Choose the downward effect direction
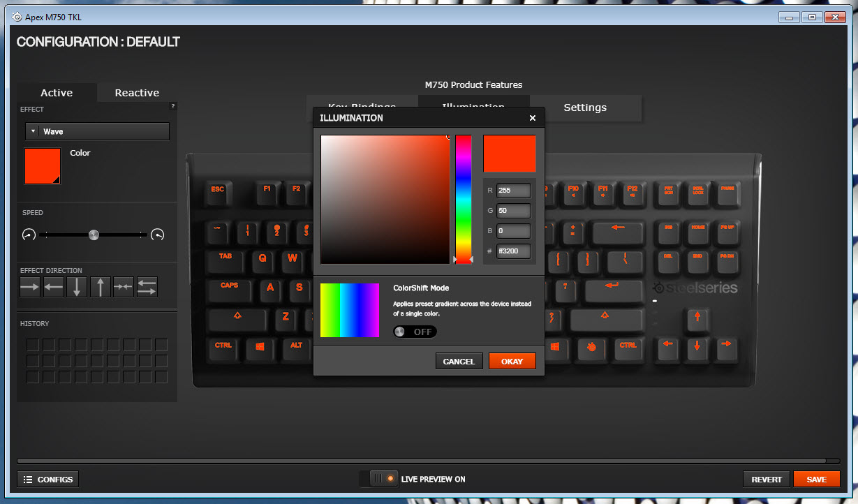The height and width of the screenshot is (504, 858). point(77,287)
